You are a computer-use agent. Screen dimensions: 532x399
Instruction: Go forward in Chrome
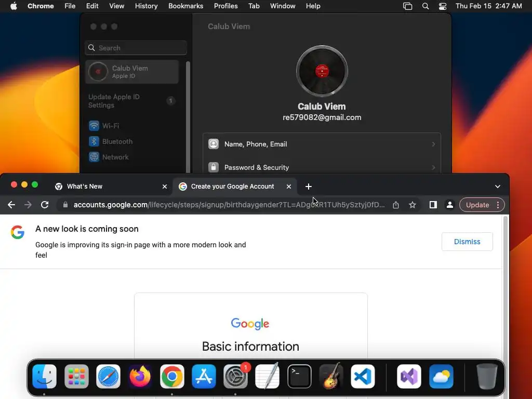28,205
